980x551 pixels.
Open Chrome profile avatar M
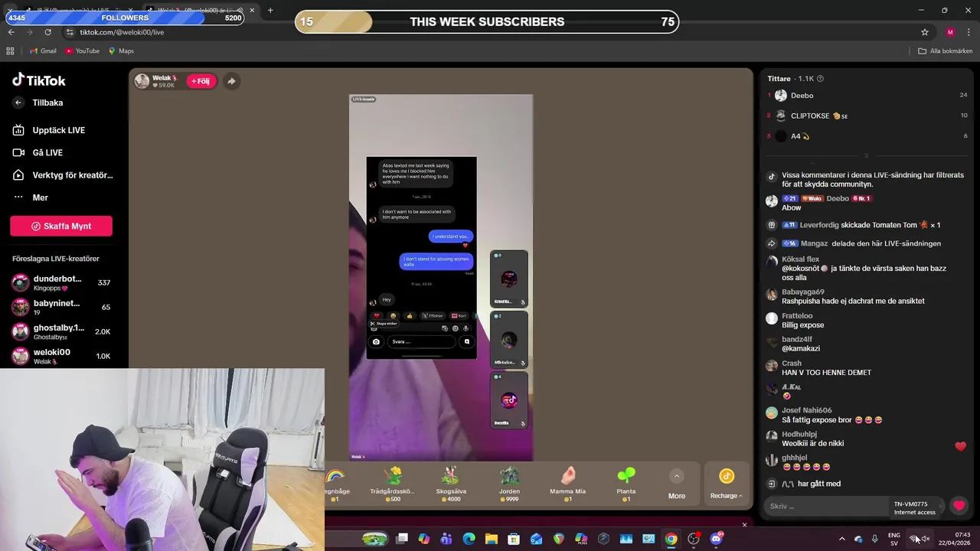[950, 32]
